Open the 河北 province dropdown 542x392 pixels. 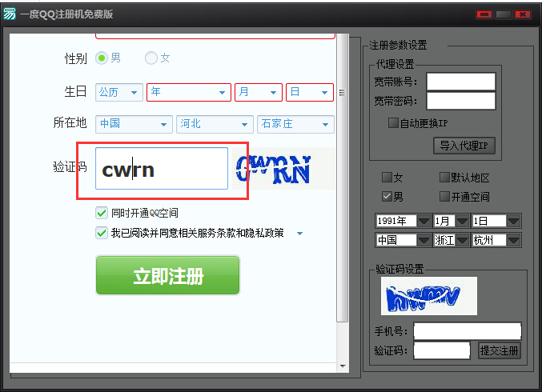click(x=215, y=124)
